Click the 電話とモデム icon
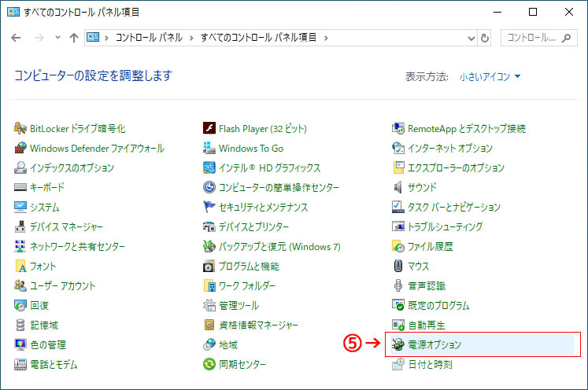Screen dimensions: 588x390 pos(20,364)
